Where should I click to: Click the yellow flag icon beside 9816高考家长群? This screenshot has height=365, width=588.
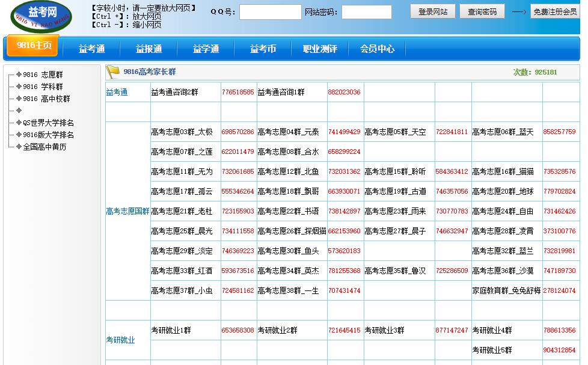tap(113, 72)
